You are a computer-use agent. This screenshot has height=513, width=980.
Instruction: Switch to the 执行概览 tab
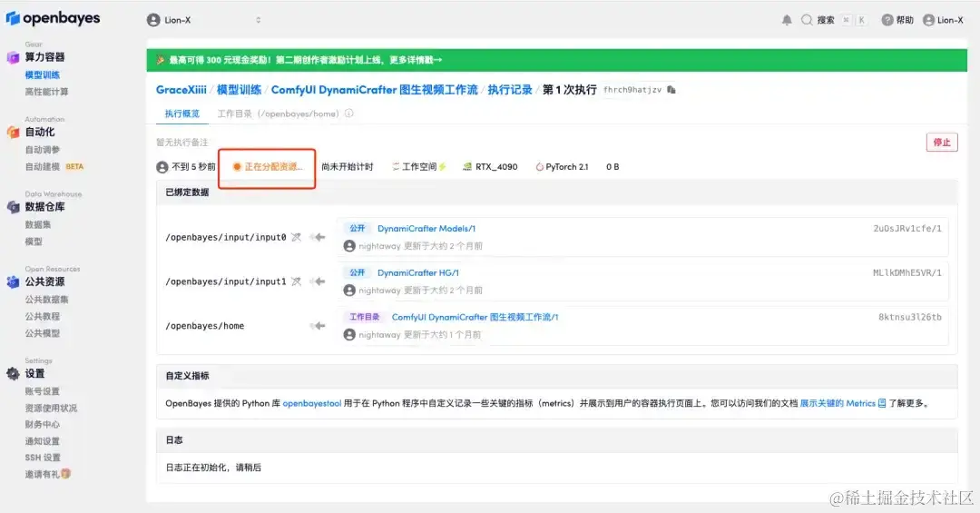point(181,113)
